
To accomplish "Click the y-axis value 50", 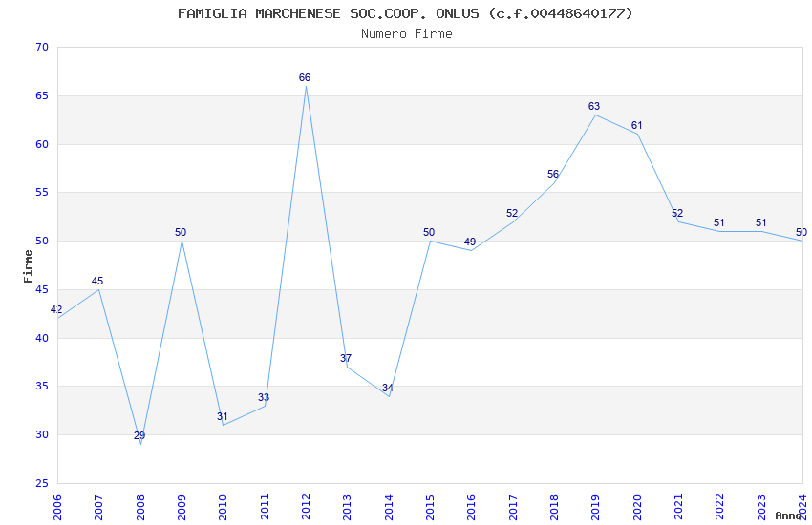I will click(x=42, y=241).
